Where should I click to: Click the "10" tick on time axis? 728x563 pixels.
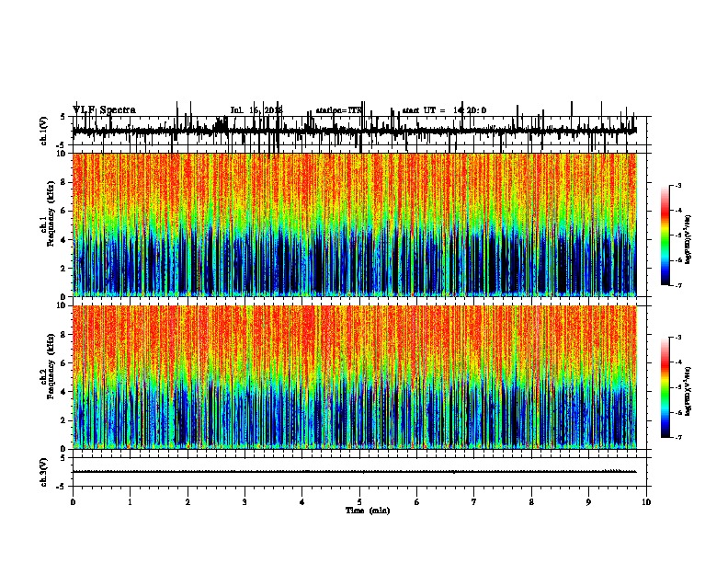point(646,502)
